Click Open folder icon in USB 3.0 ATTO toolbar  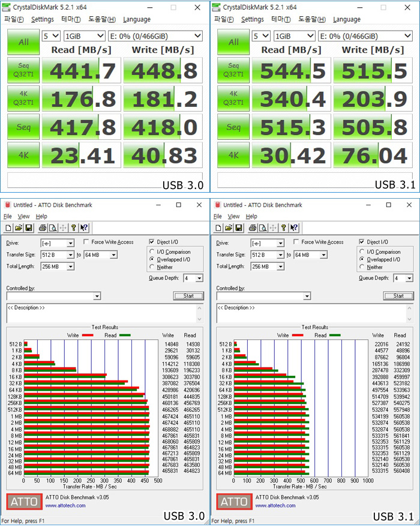(x=19, y=228)
